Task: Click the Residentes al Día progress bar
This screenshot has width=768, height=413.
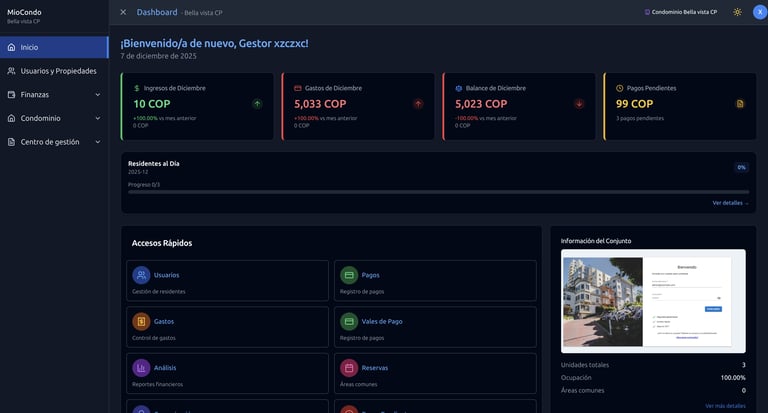Action: point(438,192)
